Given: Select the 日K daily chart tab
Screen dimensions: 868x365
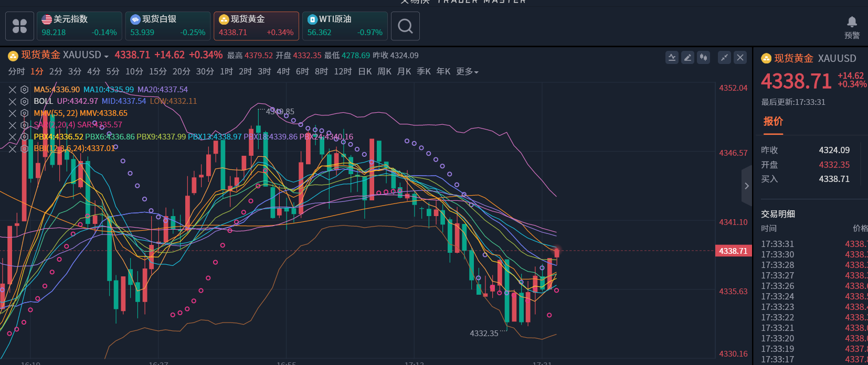Looking at the screenshot, I should click(x=365, y=72).
